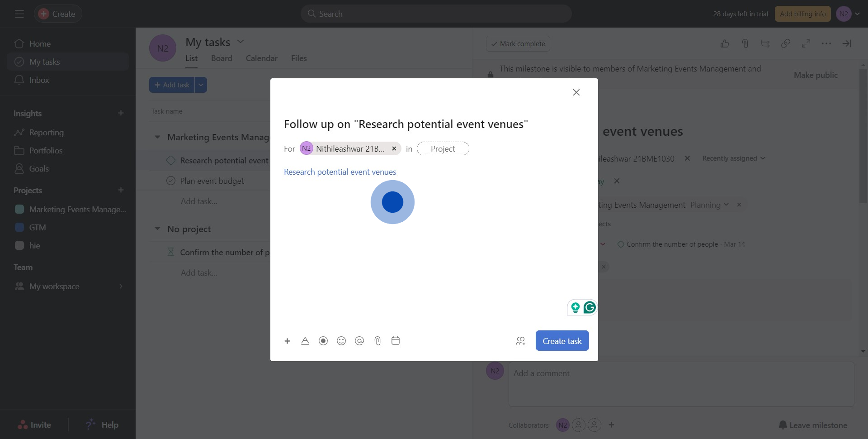
Task: Click the record video icon
Action: [x=323, y=341]
